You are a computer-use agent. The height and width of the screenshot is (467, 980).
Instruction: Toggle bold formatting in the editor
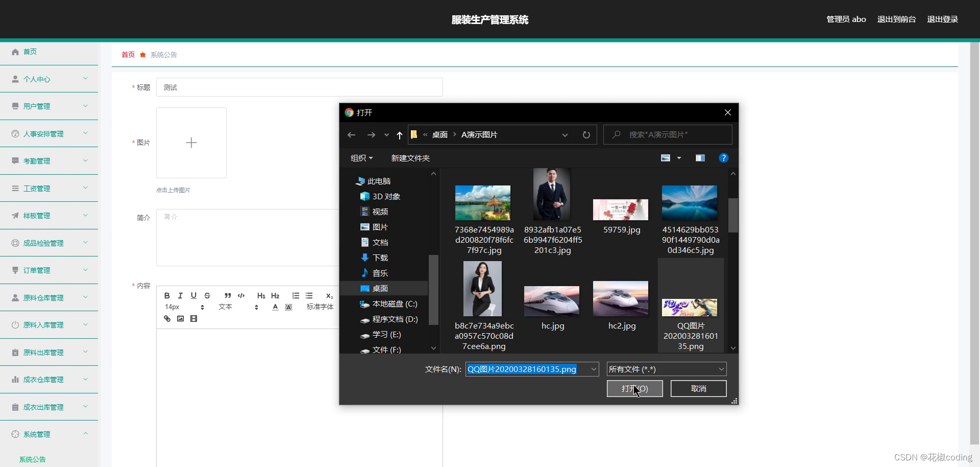coord(167,295)
